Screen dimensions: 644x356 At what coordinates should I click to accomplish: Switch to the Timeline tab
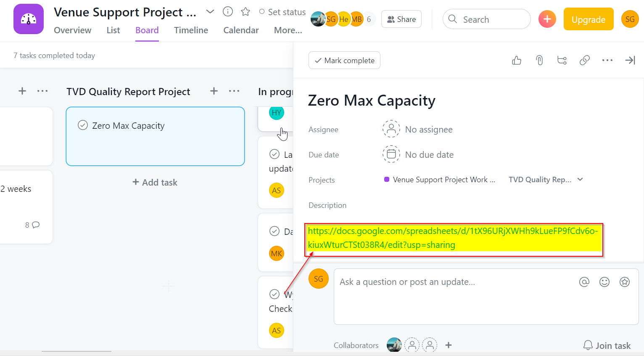[x=191, y=30]
